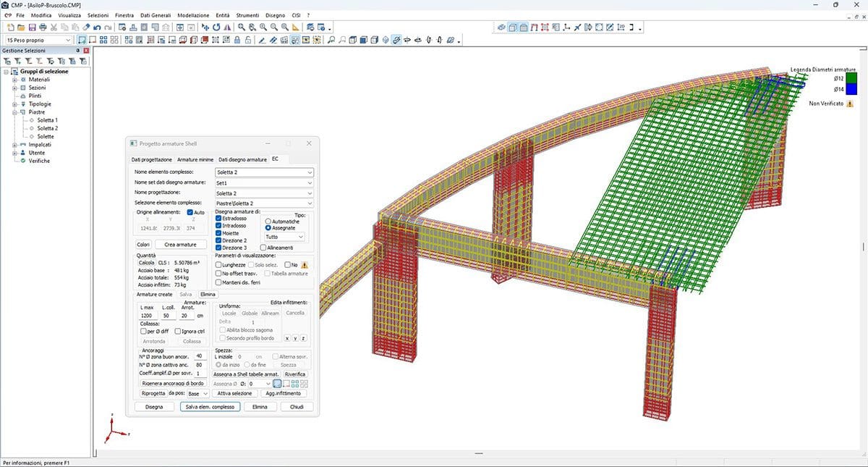Image resolution: width=868 pixels, height=467 pixels.
Task: Switch to Armature minime tab
Action: coord(195,159)
